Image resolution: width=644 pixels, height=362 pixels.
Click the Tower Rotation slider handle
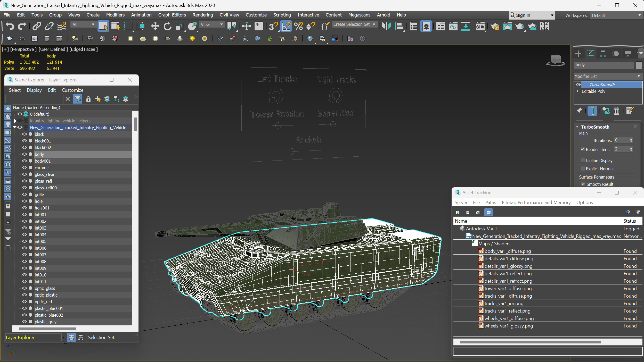(x=278, y=125)
